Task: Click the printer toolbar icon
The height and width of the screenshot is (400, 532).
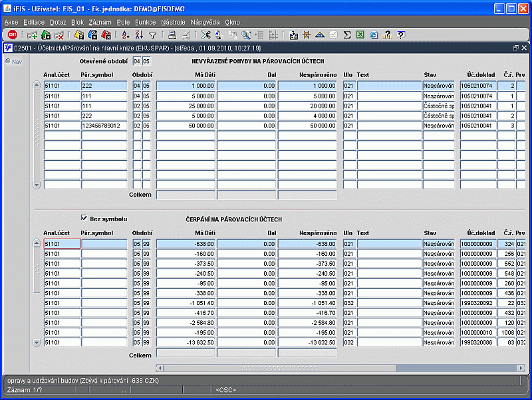Action: 172,35
